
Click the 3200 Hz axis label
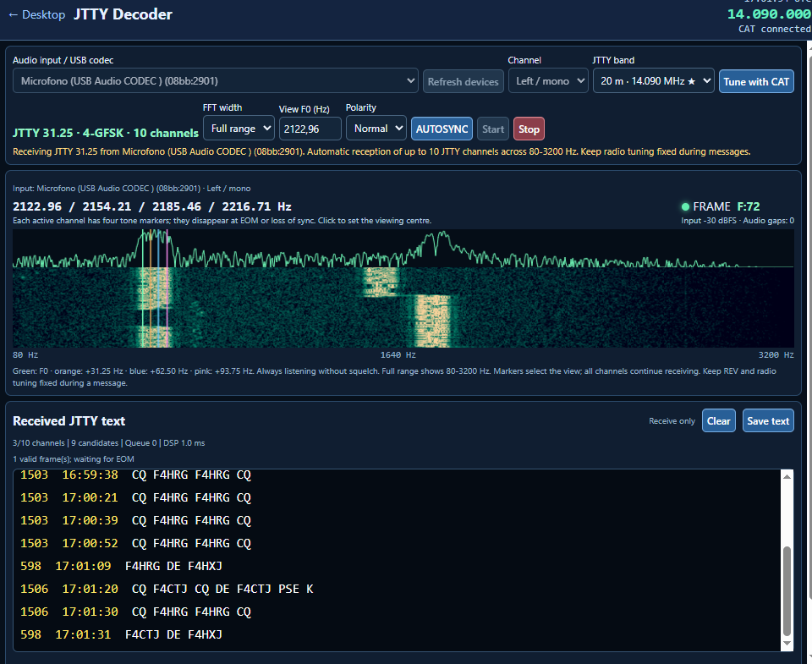(776, 354)
